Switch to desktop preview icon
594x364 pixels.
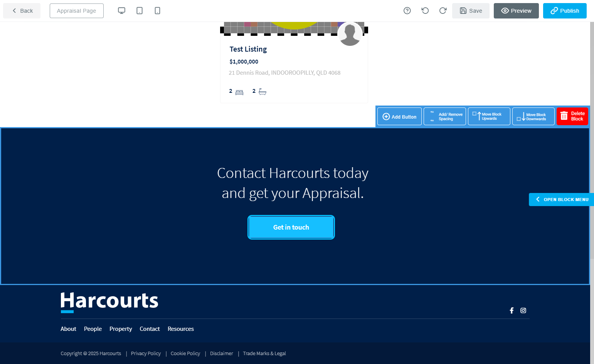point(121,11)
